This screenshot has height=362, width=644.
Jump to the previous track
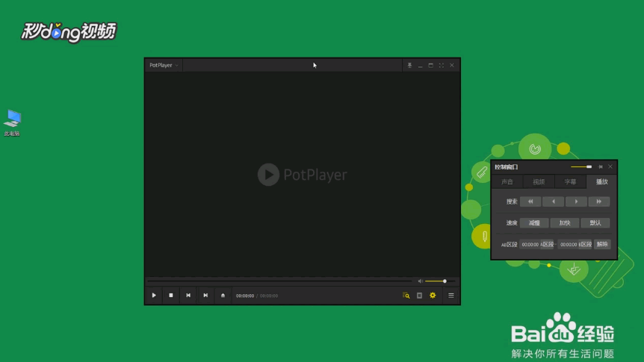coord(188,296)
